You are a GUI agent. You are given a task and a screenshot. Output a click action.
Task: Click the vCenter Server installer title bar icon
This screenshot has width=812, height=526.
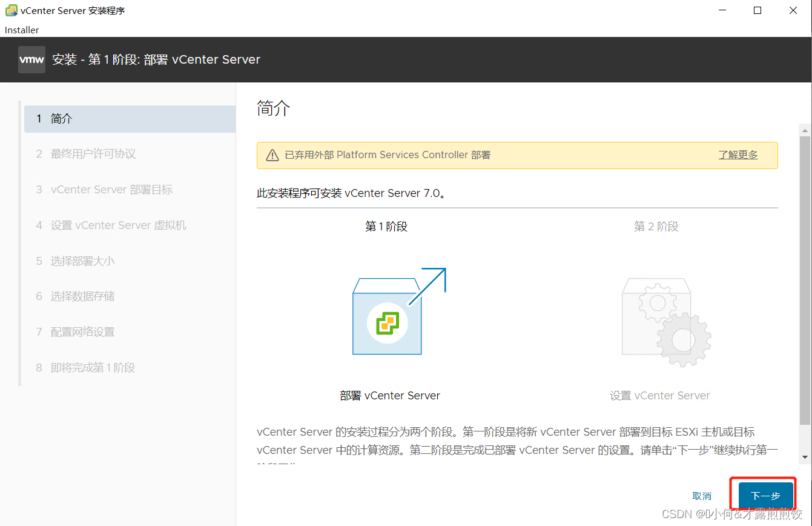11,10
